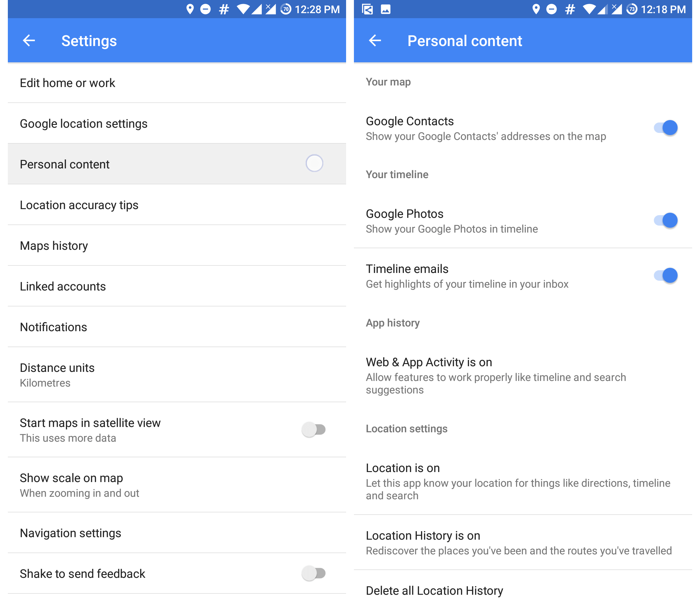Tap the location pin icon in left status bar
This screenshot has width=700, height=601.
click(x=190, y=9)
